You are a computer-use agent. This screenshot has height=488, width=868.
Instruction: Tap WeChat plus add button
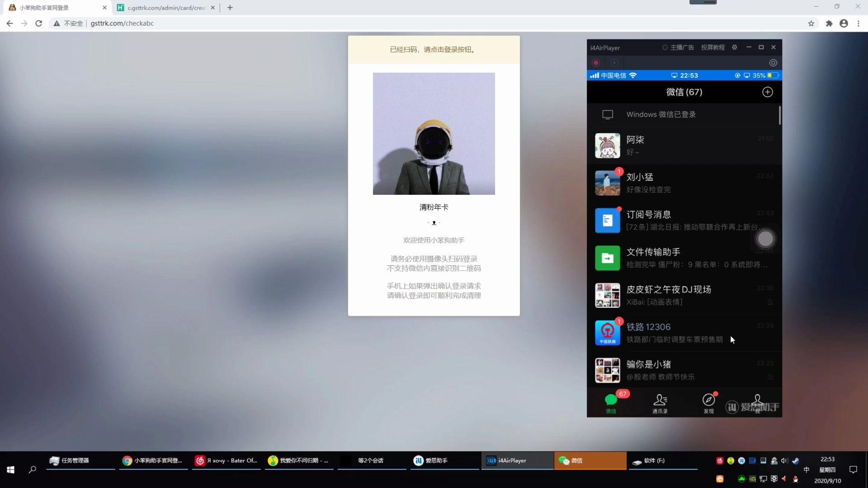(768, 92)
